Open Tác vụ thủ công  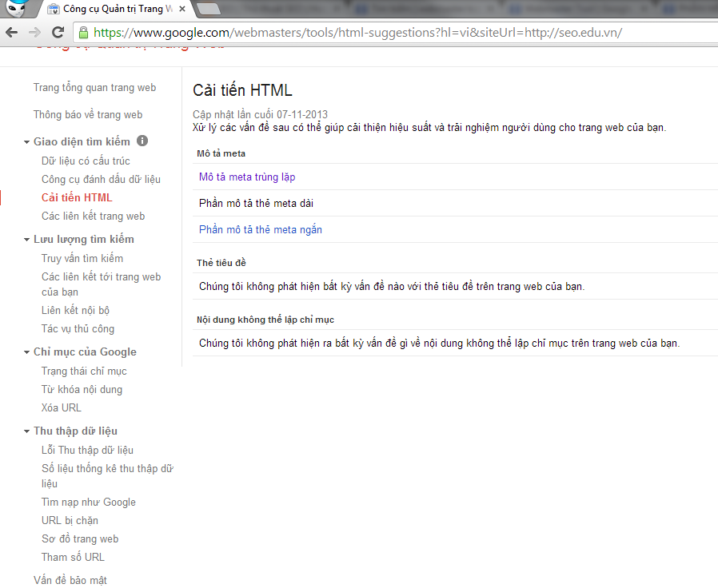(x=78, y=328)
